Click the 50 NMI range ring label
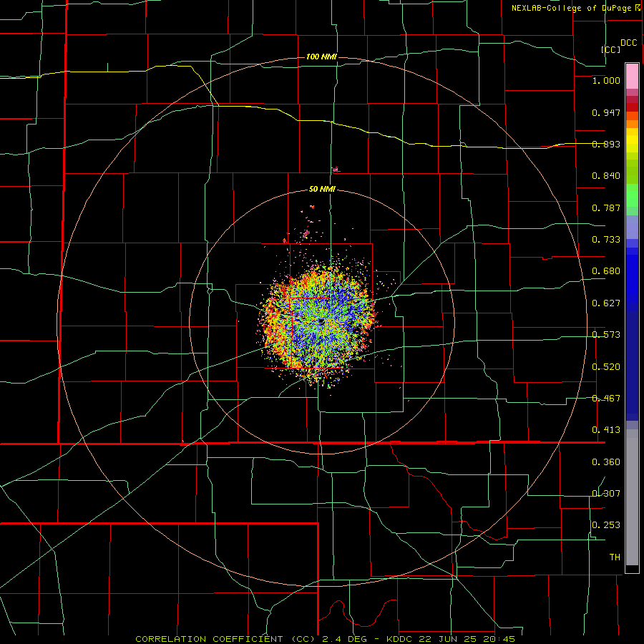644x644 pixels. tap(322, 189)
